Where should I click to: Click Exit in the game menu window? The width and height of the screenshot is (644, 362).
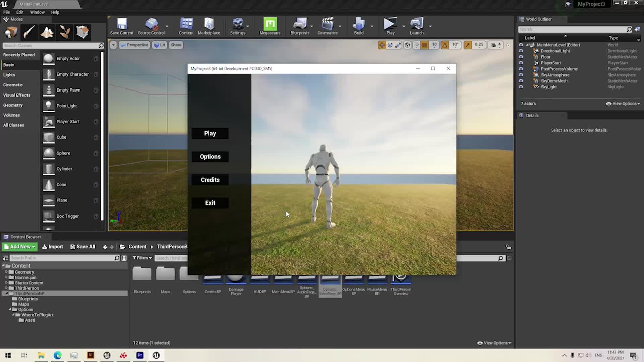[210, 203]
